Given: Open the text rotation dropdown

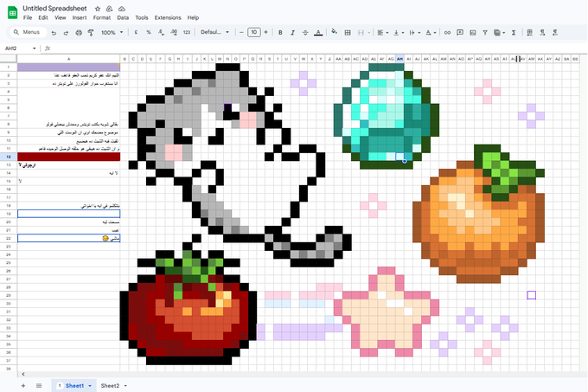Looking at the screenshot, I should click(431, 33).
